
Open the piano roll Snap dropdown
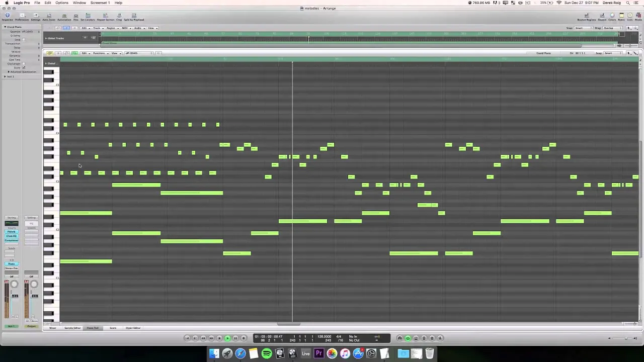click(613, 53)
